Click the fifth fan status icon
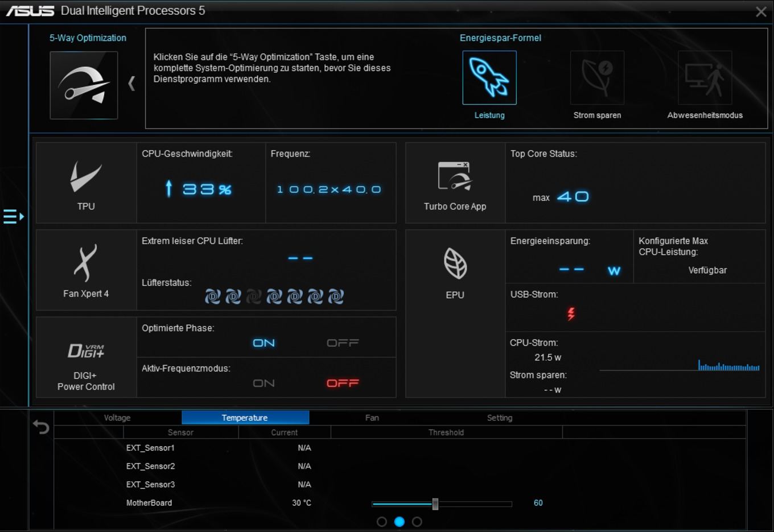The height and width of the screenshot is (532, 774). tap(295, 296)
